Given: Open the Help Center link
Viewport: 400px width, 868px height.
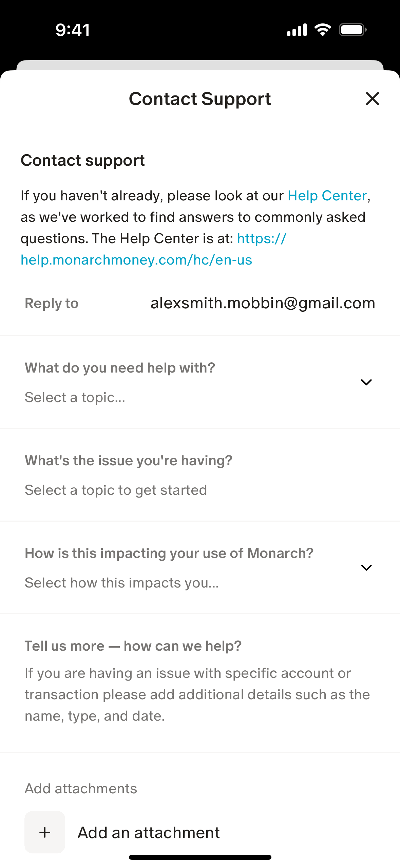Looking at the screenshot, I should pyautogui.click(x=327, y=196).
